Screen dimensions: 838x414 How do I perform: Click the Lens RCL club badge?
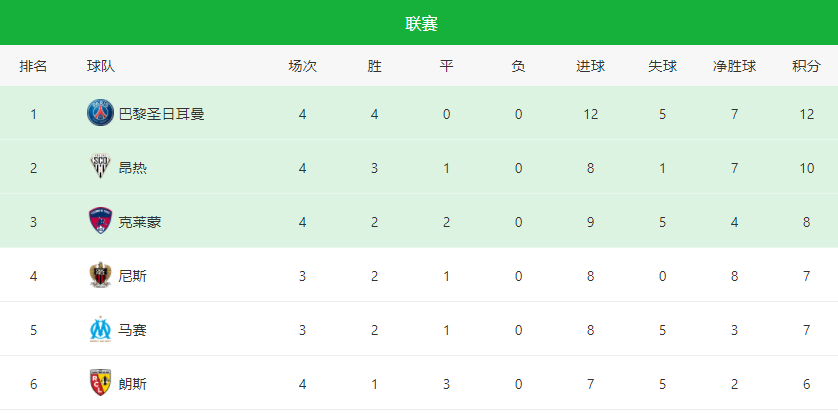click(100, 383)
